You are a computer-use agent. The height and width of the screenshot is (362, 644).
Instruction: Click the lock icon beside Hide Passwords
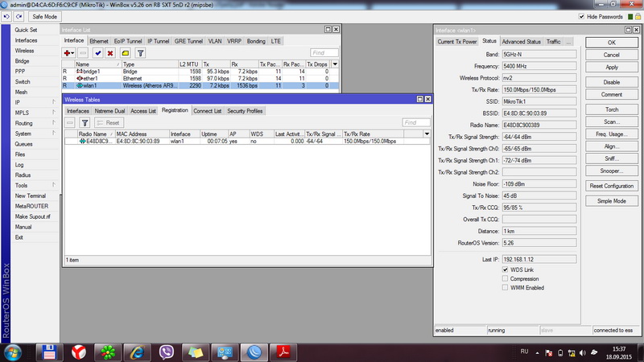tap(638, 17)
